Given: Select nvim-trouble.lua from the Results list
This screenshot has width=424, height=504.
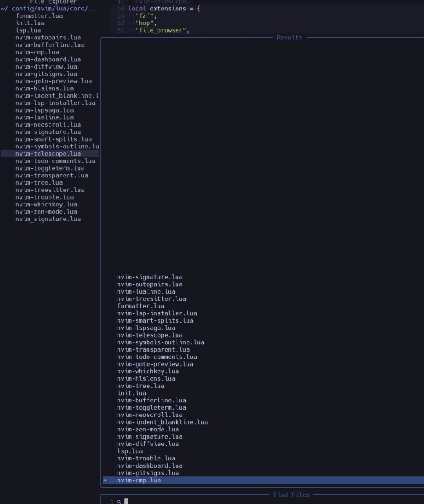Looking at the screenshot, I should coord(146,458).
